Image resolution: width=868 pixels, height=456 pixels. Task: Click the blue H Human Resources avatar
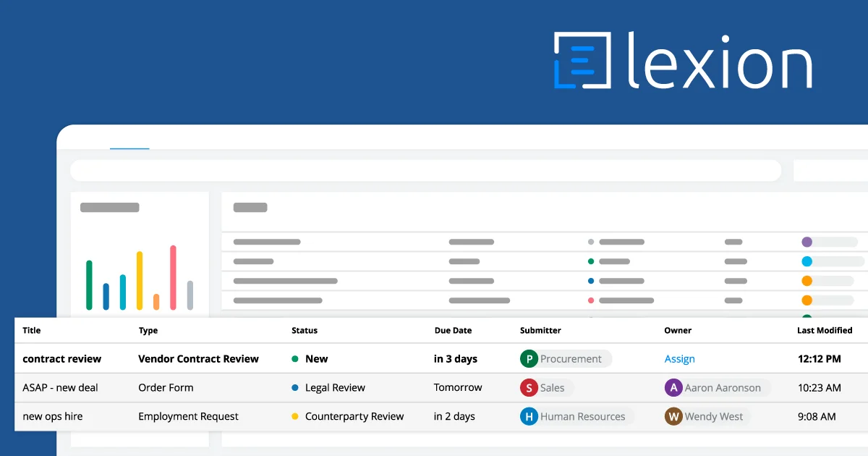tap(529, 417)
